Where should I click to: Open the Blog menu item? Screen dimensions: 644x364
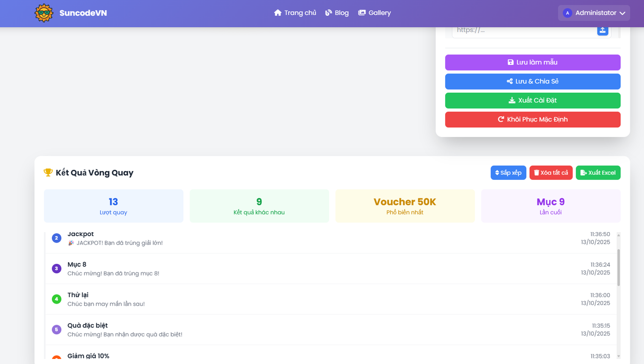point(337,13)
